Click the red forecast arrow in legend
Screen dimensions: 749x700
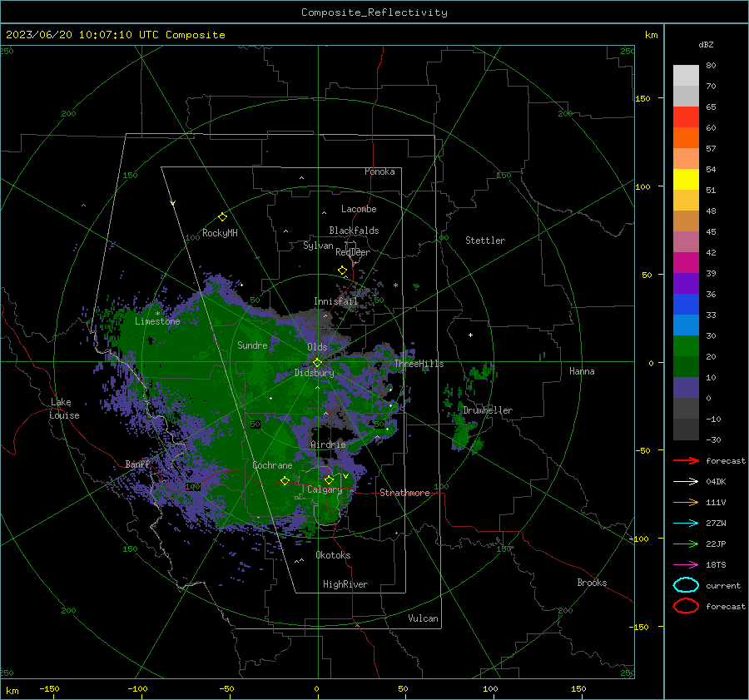pos(686,460)
